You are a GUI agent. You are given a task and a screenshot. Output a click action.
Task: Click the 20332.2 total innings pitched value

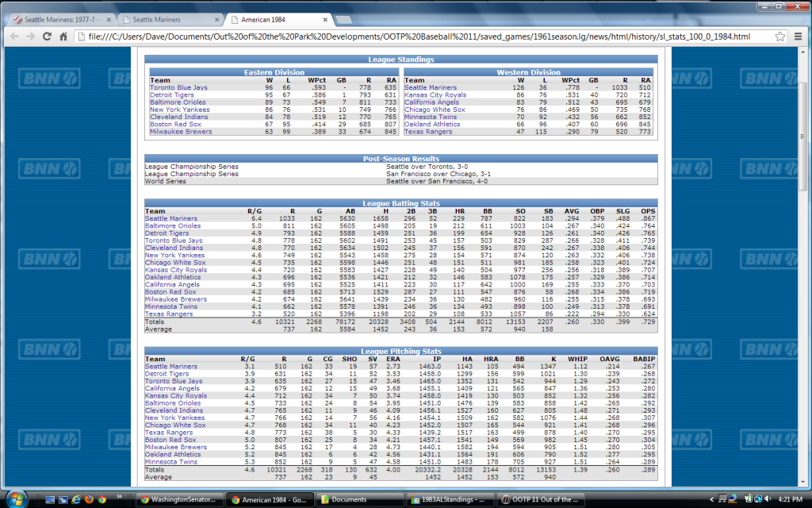pos(427,470)
